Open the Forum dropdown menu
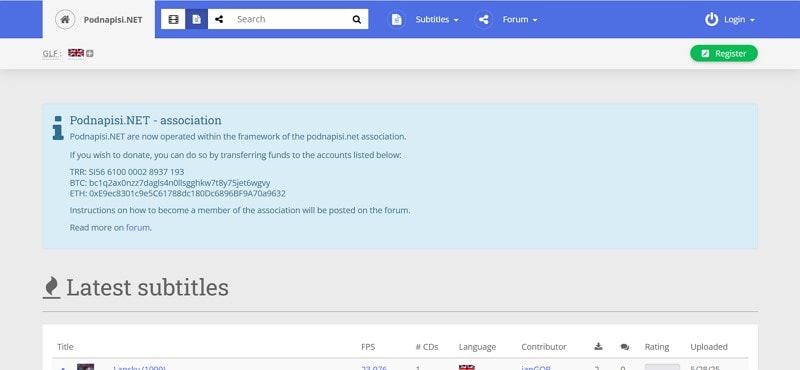 pos(520,19)
